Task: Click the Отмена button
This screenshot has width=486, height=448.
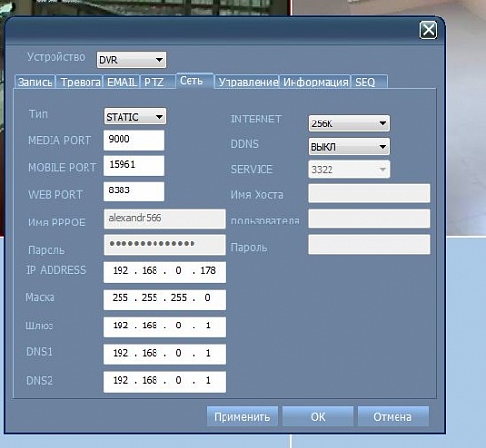Action: (393, 416)
